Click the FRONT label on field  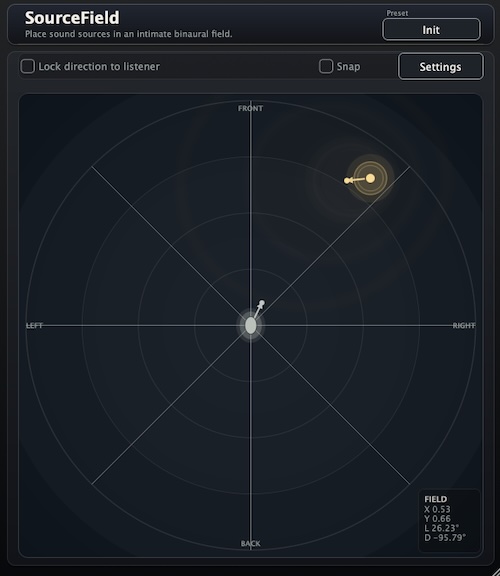[x=251, y=108]
